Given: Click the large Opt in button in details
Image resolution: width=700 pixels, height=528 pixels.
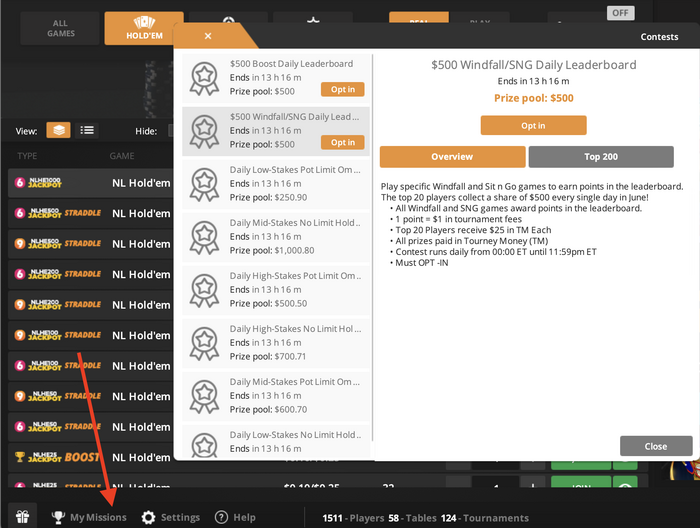Looking at the screenshot, I should click(x=533, y=125).
